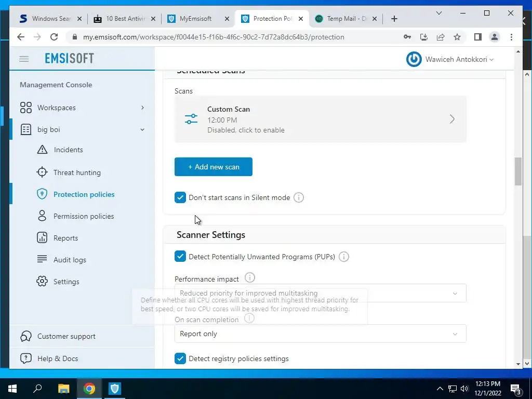Screen dimensions: 532x399
Task: Toggle the hamburger sidebar menu icon
Action: tap(24, 59)
